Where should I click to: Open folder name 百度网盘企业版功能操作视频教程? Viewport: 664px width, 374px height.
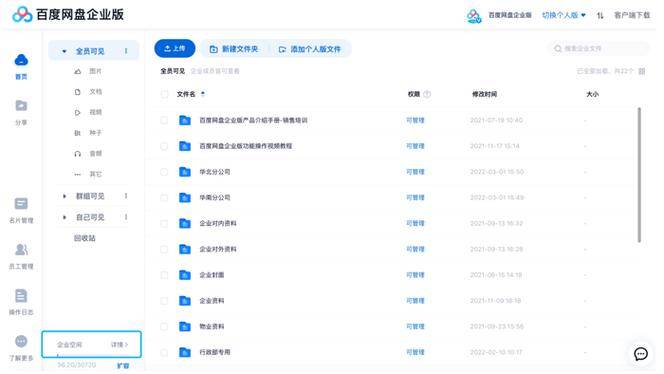point(246,146)
